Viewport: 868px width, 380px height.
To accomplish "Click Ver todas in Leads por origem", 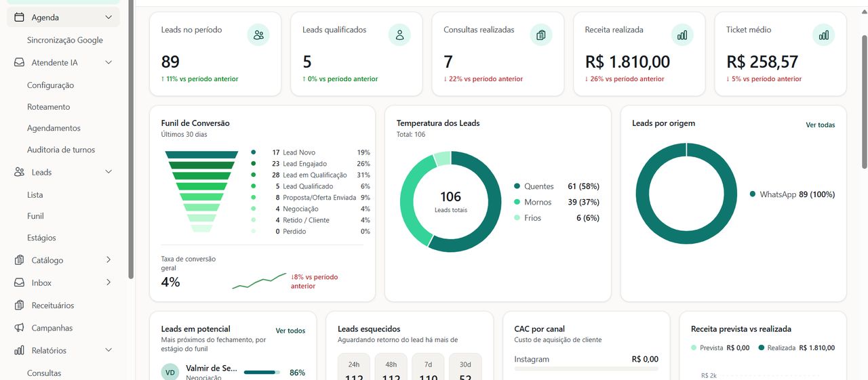I will click(x=821, y=125).
